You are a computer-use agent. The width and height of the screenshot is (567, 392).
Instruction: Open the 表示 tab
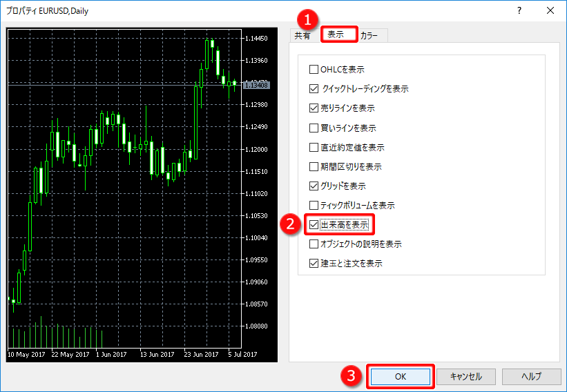[338, 35]
